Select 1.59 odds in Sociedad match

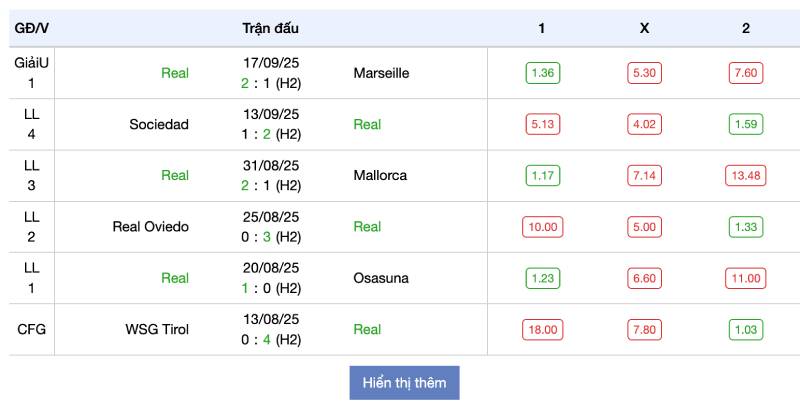[x=746, y=125]
